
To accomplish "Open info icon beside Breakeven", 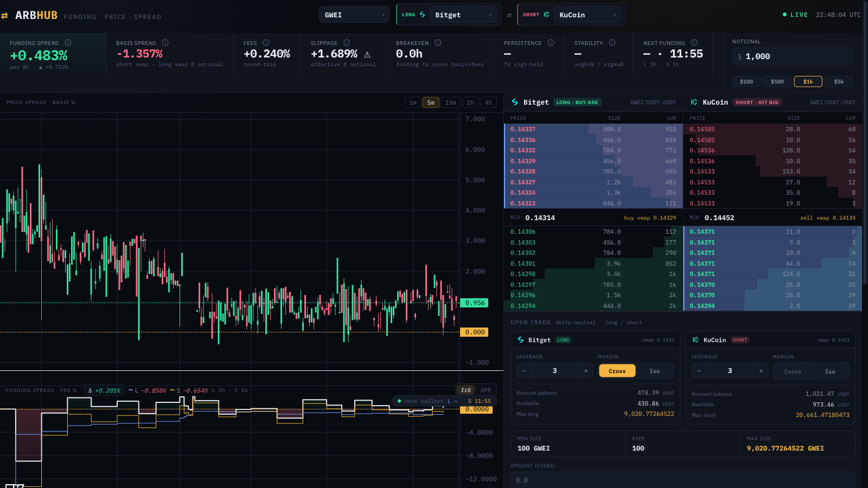I will (438, 42).
